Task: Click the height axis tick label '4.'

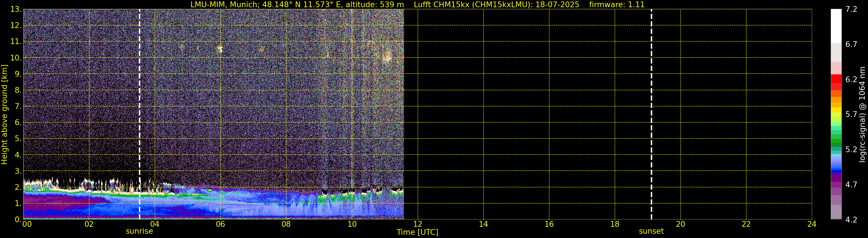Action: 18,155
